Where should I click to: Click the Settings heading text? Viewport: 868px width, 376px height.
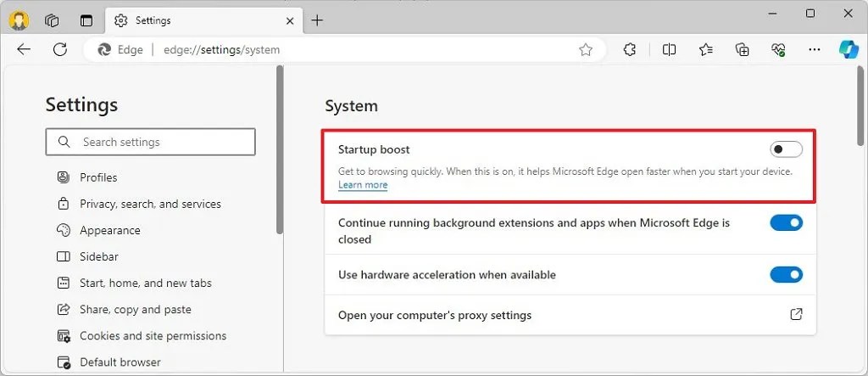(x=82, y=104)
